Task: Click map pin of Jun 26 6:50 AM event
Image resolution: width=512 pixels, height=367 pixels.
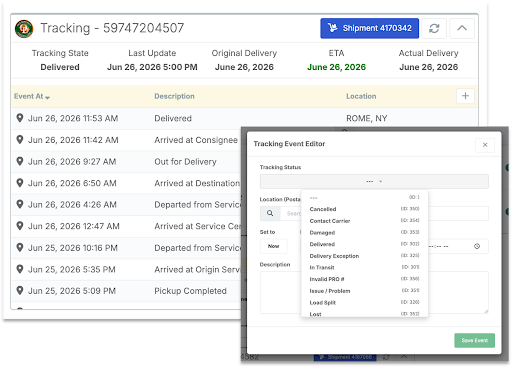Action: pos(20,183)
